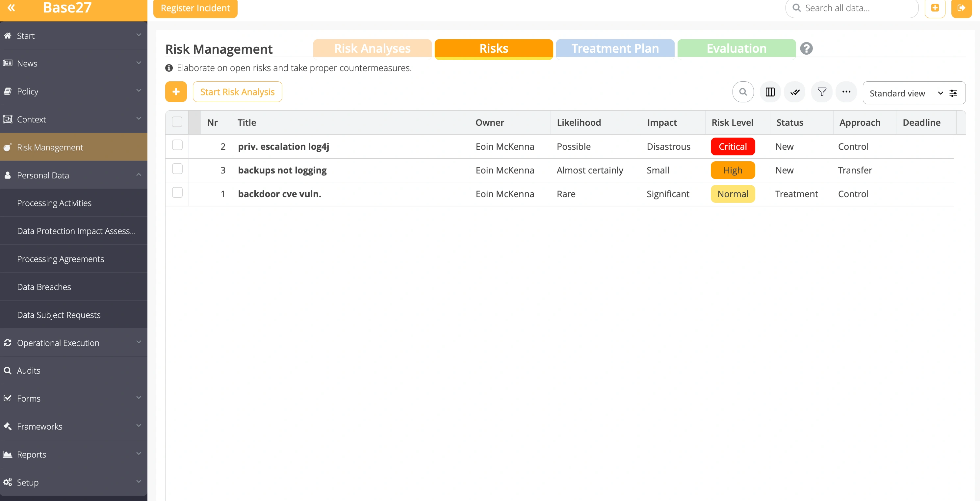Open the more options ellipsis button
Image resolution: width=980 pixels, height=501 pixels.
tap(846, 92)
